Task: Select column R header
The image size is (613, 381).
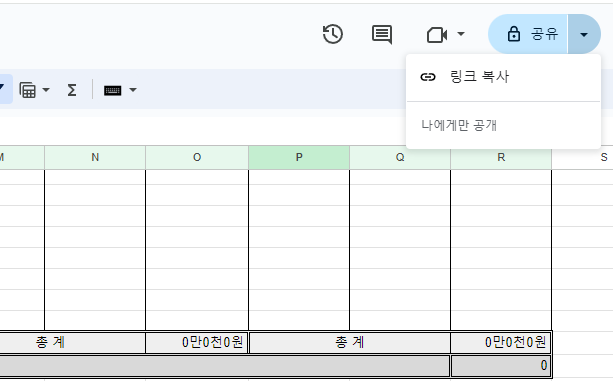Action: [x=501, y=157]
